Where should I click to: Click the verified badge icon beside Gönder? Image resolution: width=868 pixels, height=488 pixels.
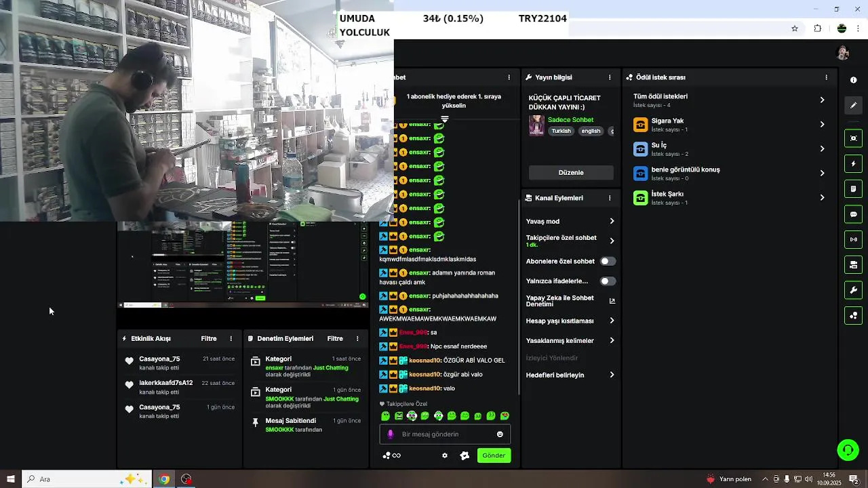click(x=465, y=455)
